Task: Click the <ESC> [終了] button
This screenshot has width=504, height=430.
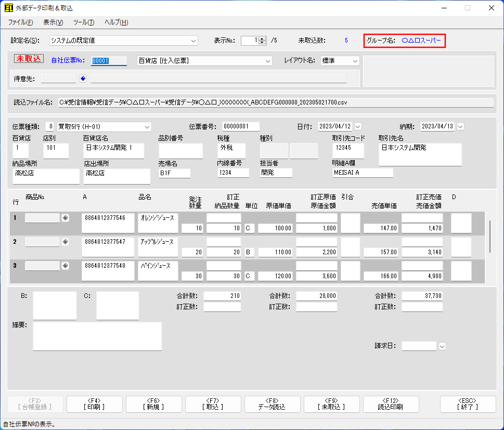Action: (x=468, y=404)
